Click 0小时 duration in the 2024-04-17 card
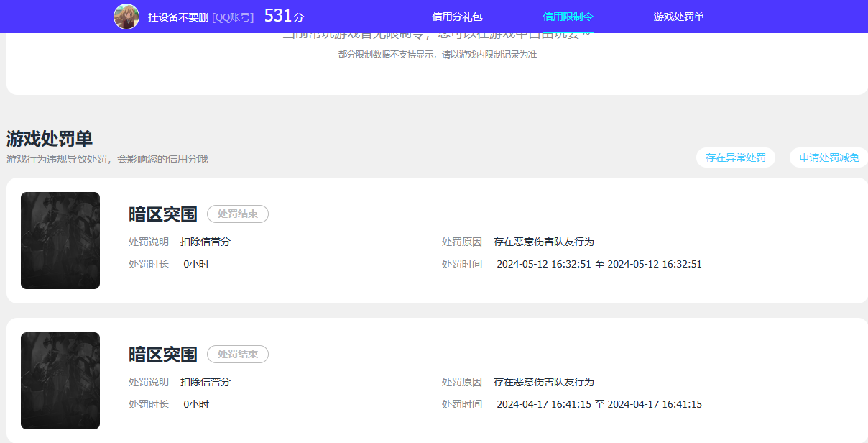Screen dimensions: 868x443 pyautogui.click(x=196, y=404)
